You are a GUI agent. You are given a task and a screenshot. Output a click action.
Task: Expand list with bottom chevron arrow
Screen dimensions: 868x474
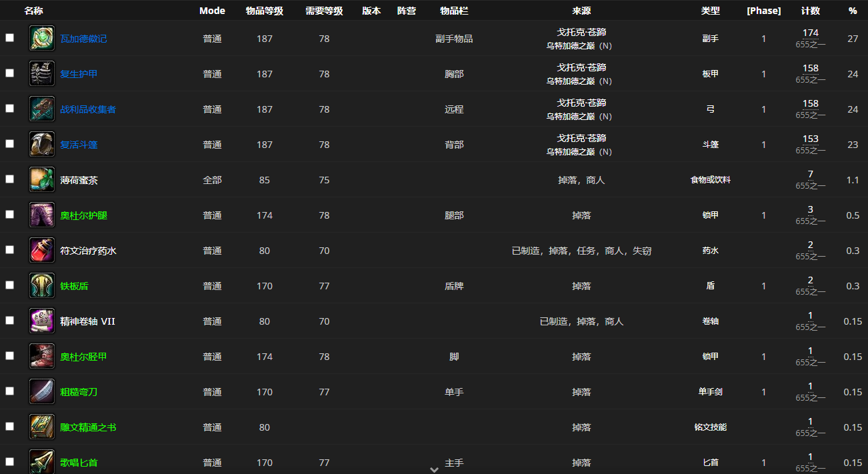434,469
